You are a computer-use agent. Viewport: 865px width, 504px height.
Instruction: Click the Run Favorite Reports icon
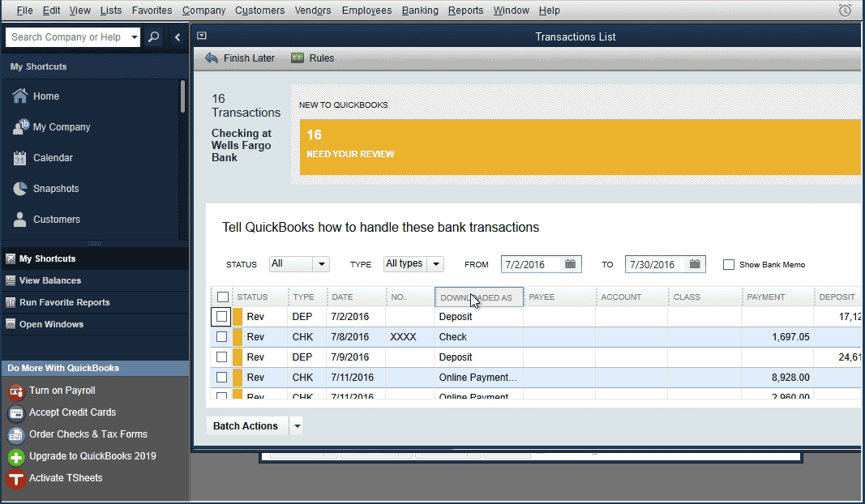click(11, 302)
